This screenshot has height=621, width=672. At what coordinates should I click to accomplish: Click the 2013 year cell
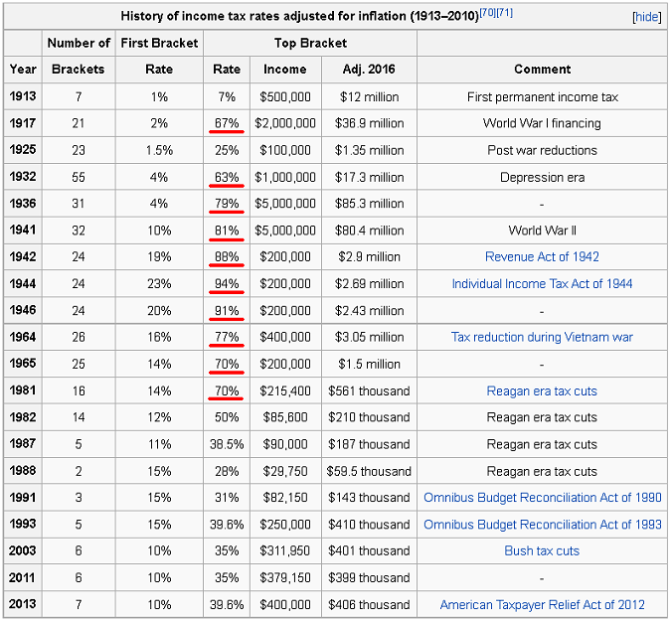23,604
